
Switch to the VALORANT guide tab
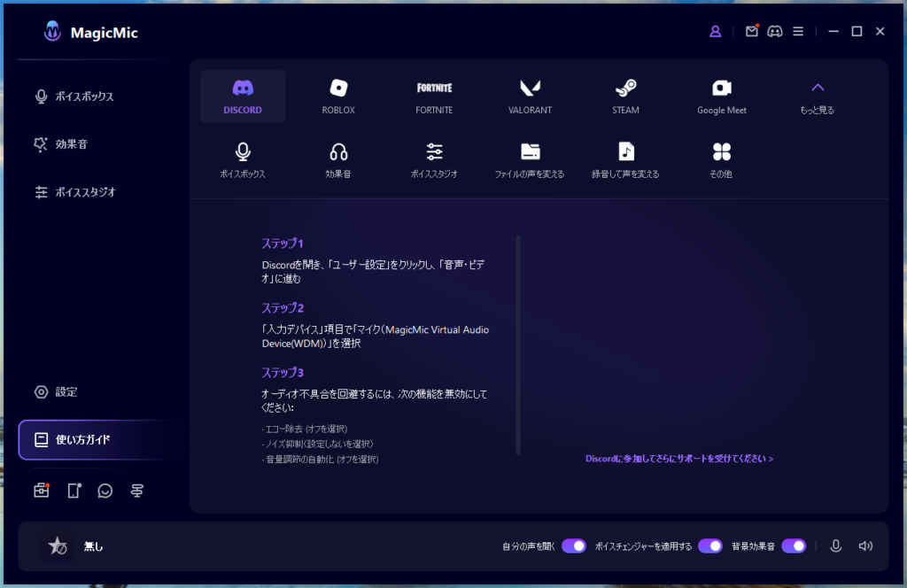tap(530, 97)
